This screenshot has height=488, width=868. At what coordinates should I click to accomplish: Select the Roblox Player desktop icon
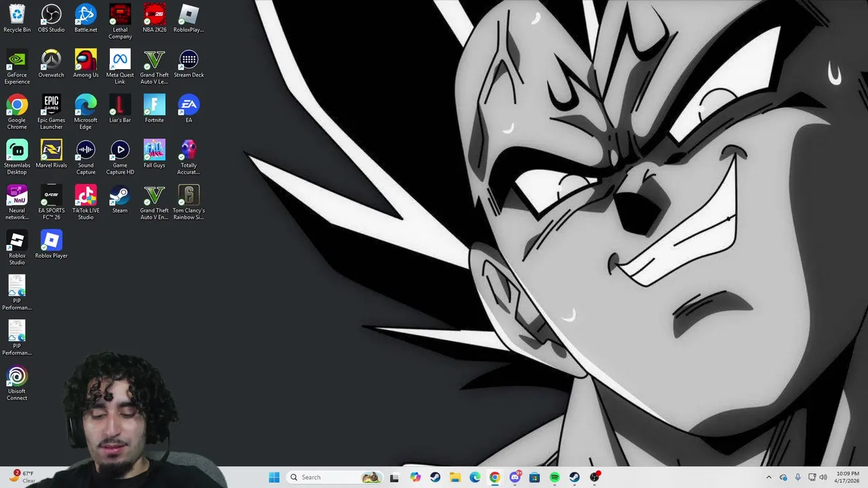[52, 245]
